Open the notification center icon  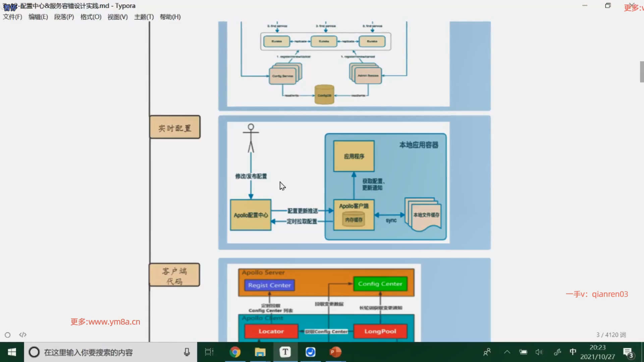pyautogui.click(x=628, y=352)
